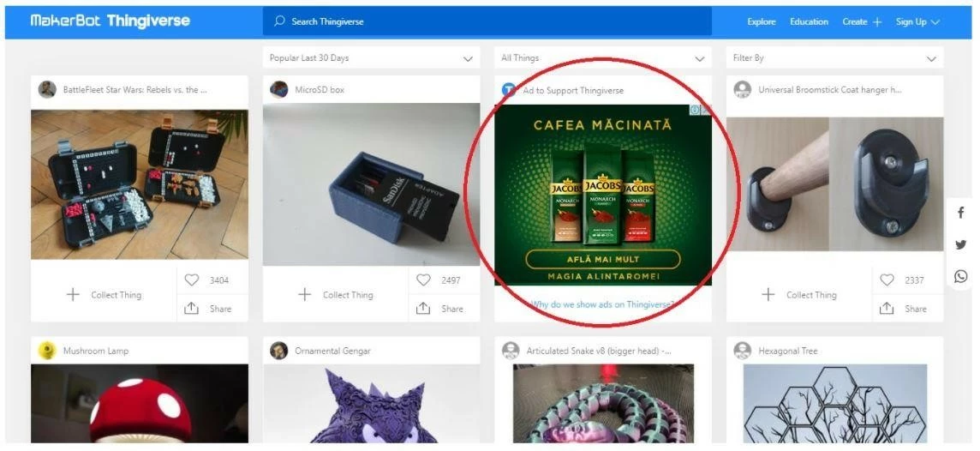The width and height of the screenshot is (980, 451).
Task: Like Coat hanger with 2337 likes
Action: click(902, 280)
